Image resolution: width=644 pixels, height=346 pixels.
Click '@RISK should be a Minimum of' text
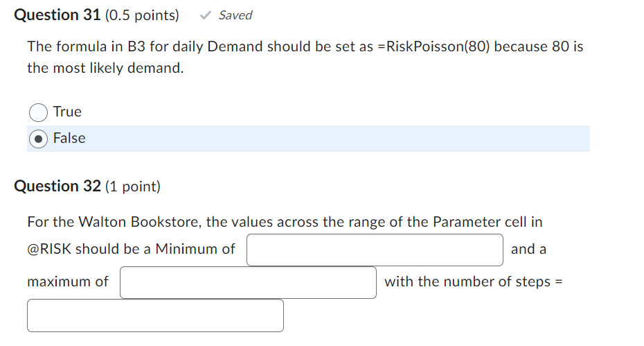click(x=131, y=249)
